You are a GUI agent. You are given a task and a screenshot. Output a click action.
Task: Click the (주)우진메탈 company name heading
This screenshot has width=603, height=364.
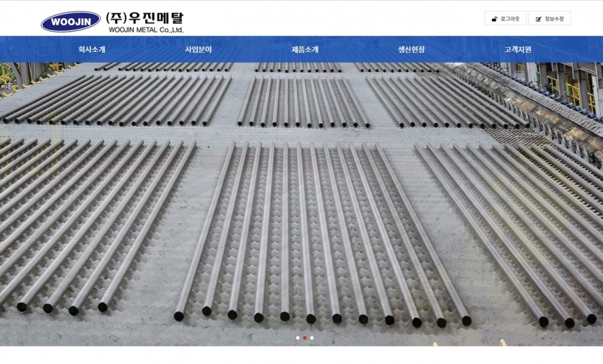(x=145, y=18)
